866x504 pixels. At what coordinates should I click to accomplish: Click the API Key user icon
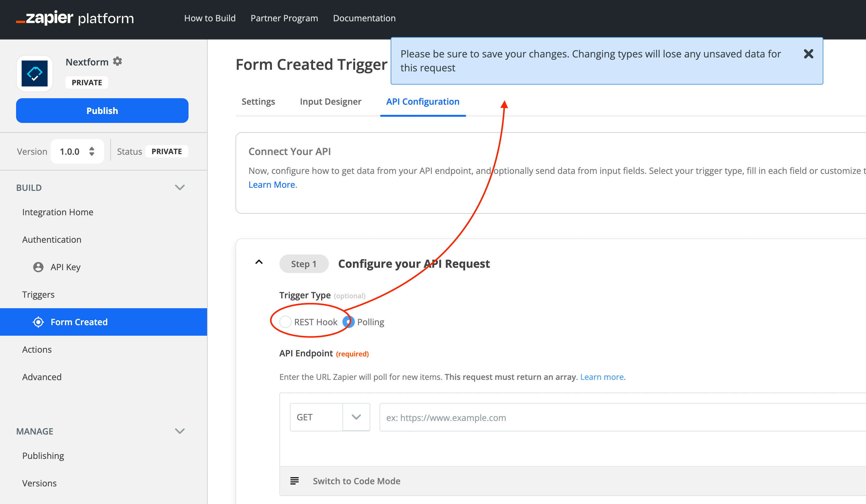(x=38, y=267)
